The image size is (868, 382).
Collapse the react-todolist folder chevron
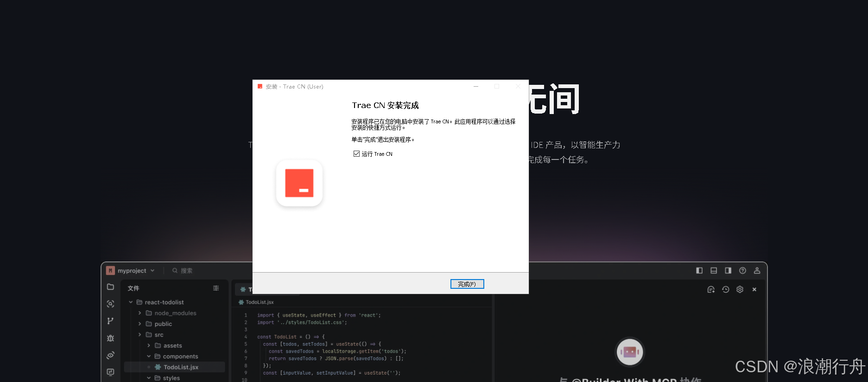(x=131, y=302)
